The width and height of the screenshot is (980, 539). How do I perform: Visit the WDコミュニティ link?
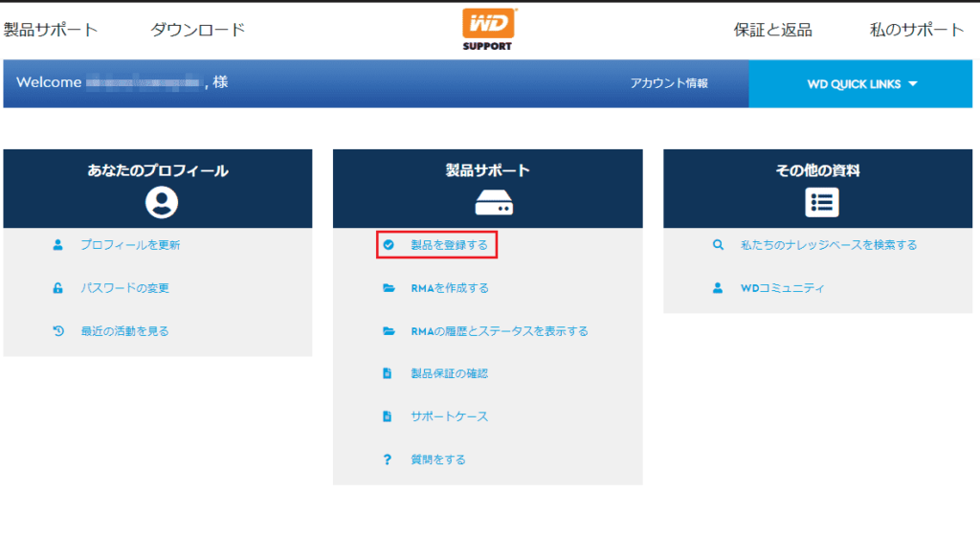[783, 287]
